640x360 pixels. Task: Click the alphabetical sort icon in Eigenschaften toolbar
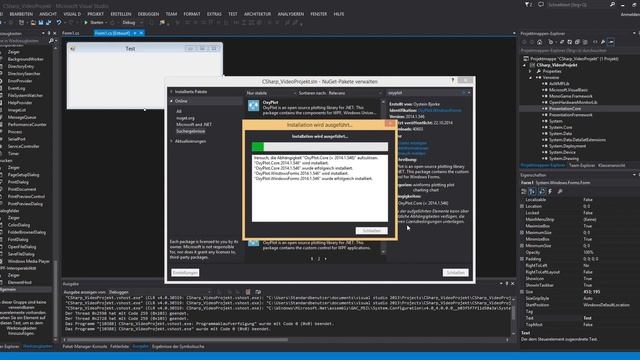[x=532, y=191]
